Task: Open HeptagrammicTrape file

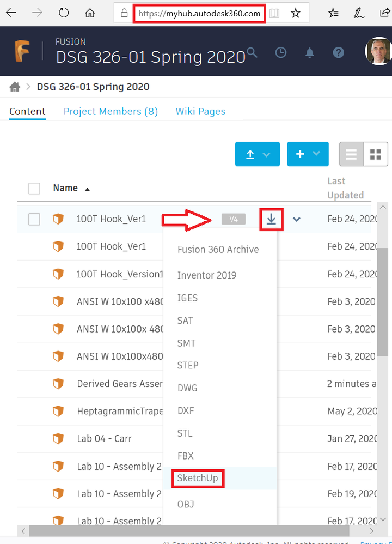Action: coord(120,411)
